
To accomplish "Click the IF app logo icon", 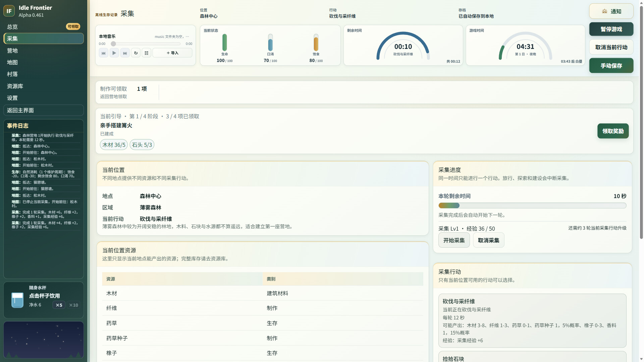I will click(9, 11).
